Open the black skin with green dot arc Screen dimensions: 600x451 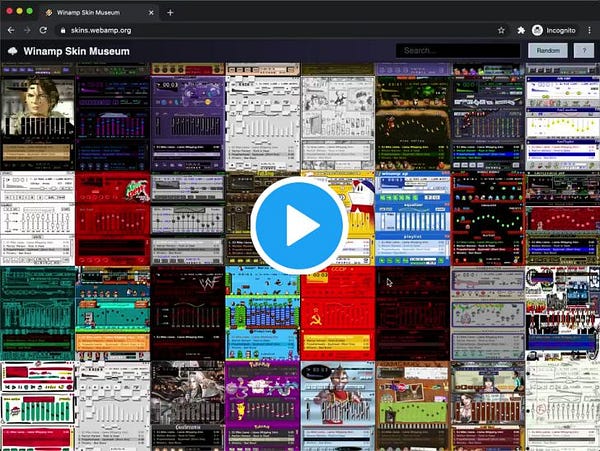[488, 218]
